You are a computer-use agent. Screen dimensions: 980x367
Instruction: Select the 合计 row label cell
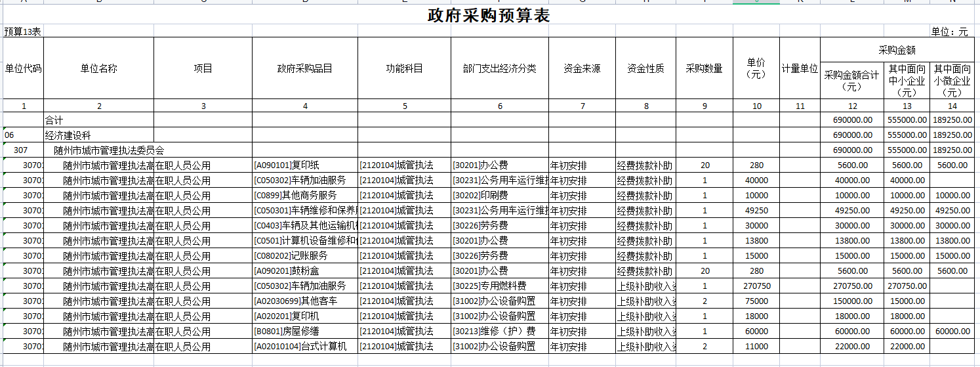pyautogui.click(x=99, y=120)
